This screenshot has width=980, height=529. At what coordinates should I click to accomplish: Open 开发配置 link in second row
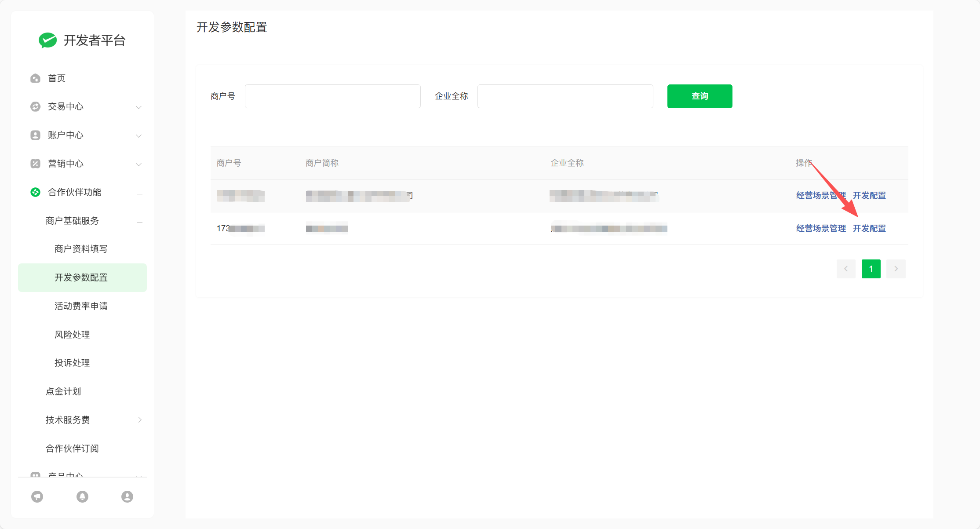pos(869,228)
